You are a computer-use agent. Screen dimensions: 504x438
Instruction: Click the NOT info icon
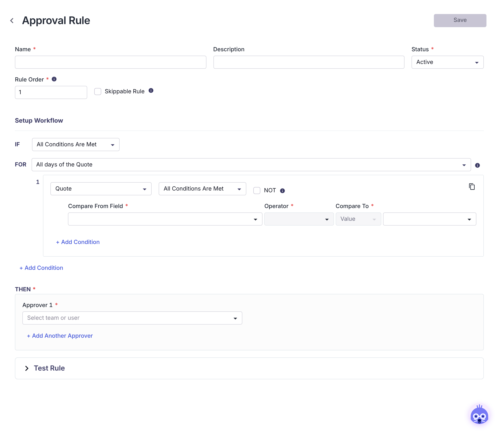tap(283, 191)
